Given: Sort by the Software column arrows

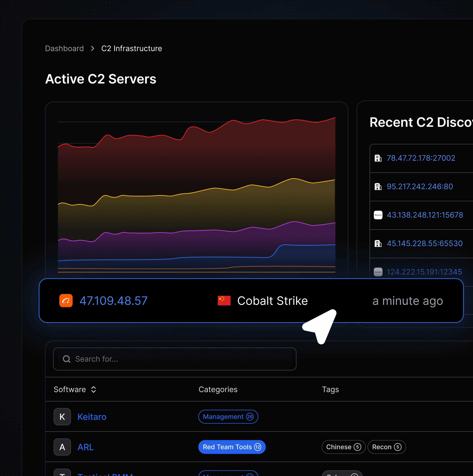Looking at the screenshot, I should click(93, 389).
